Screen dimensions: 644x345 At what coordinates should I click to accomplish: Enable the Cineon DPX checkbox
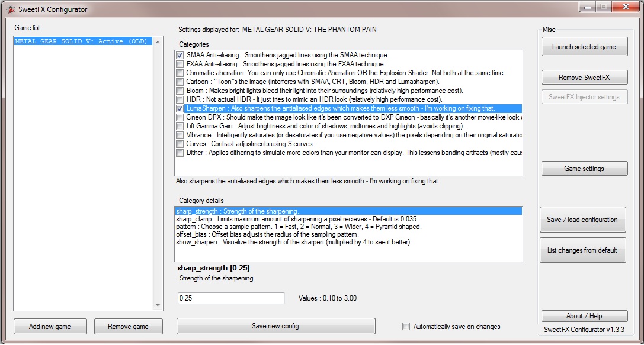[180, 118]
